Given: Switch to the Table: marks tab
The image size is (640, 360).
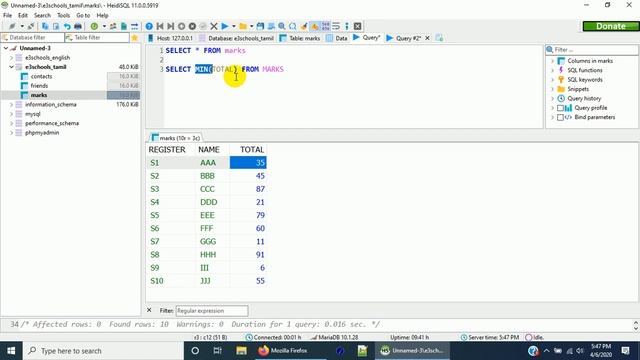Looking at the screenshot, I should click(300, 38).
